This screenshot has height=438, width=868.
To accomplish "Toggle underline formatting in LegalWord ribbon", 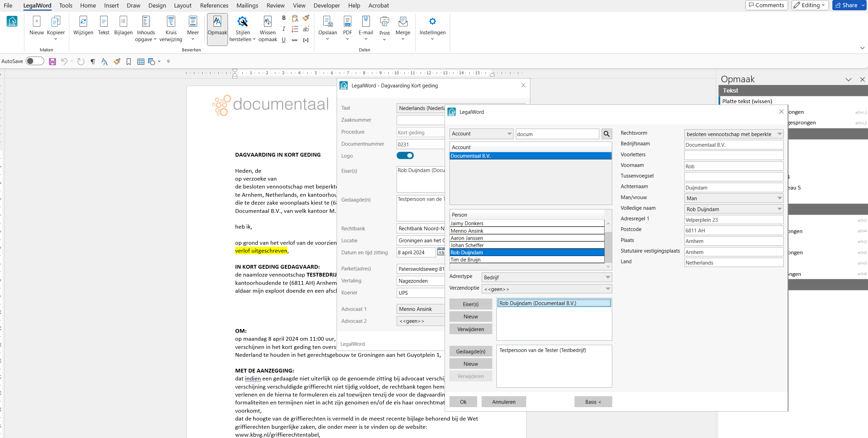I will tap(284, 40).
